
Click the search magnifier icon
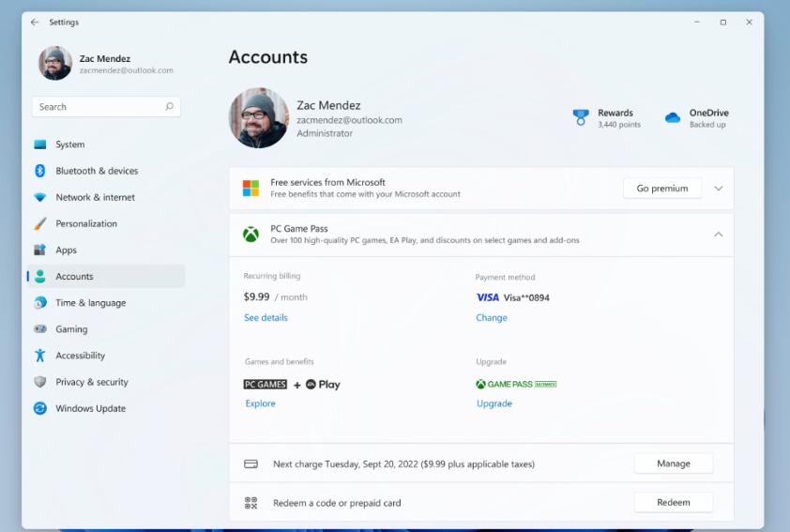tap(169, 106)
